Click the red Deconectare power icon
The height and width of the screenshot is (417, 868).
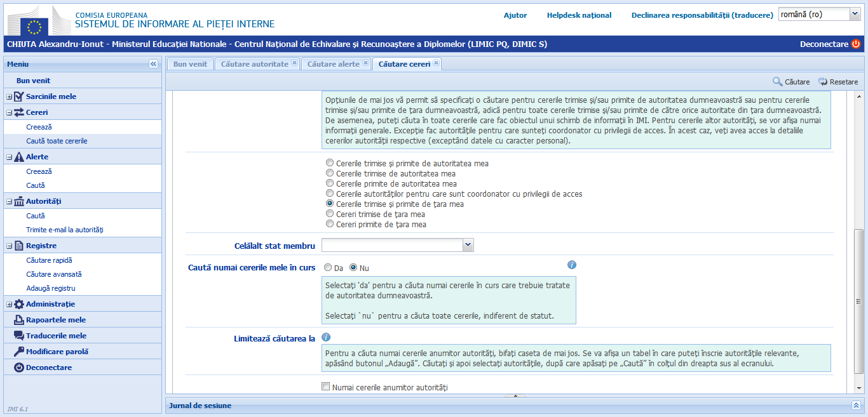[x=857, y=44]
